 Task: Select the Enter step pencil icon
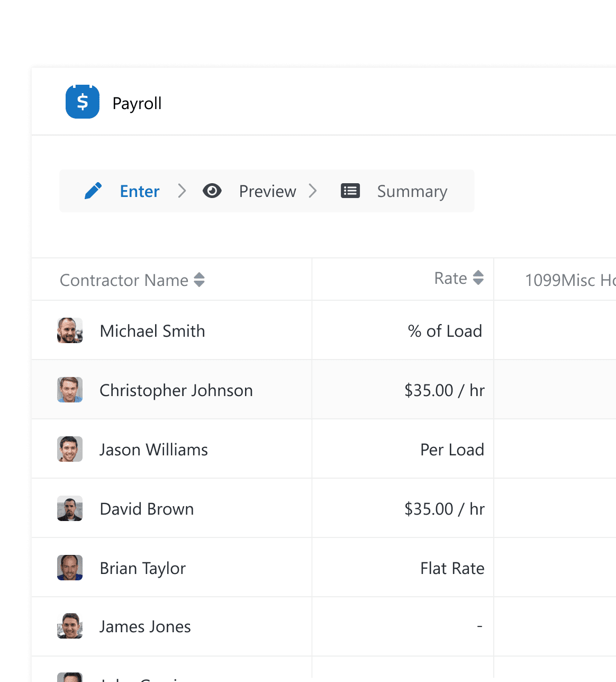point(94,191)
